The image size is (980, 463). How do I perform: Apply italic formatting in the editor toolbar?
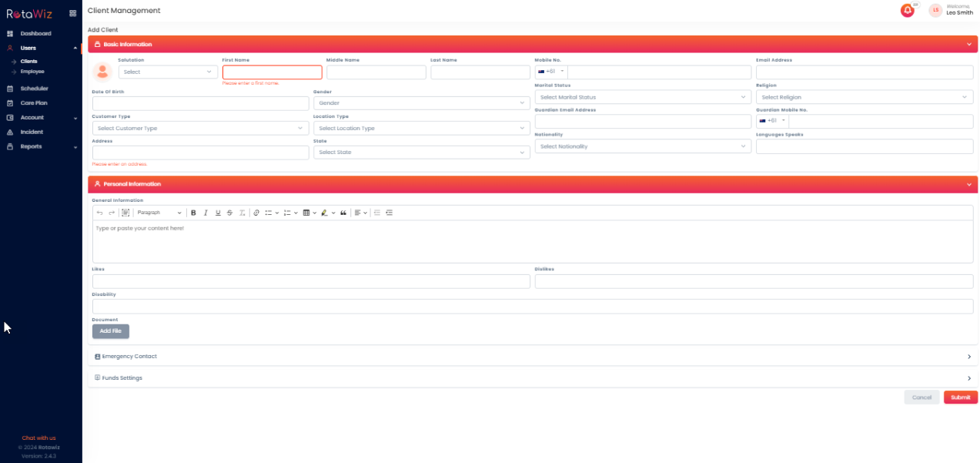pos(206,213)
